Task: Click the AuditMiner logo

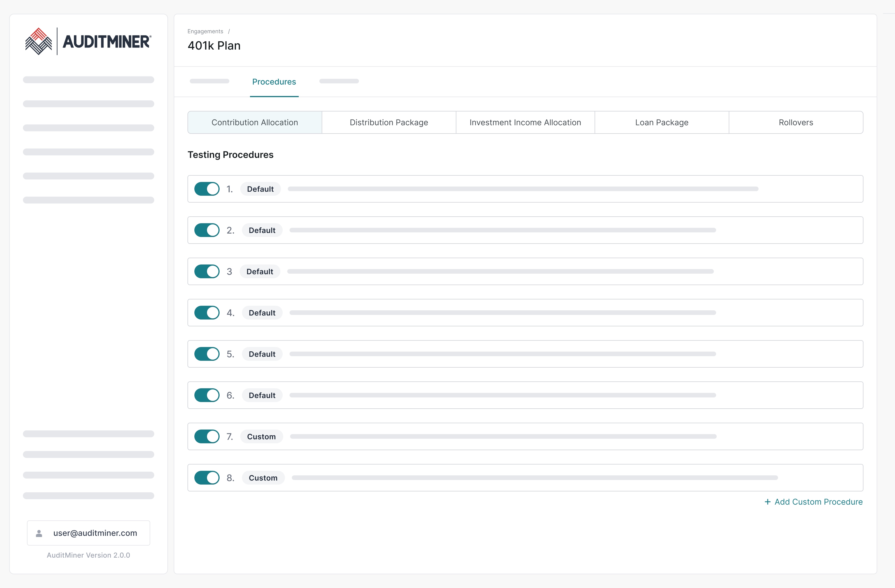Action: (x=88, y=41)
